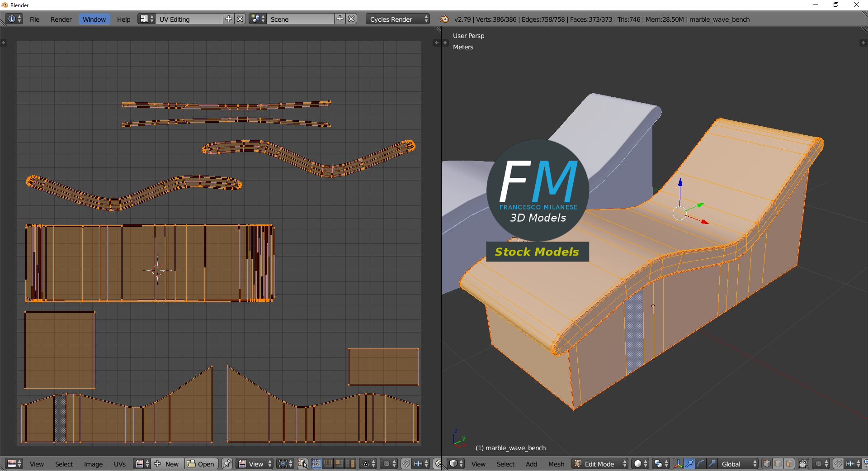Click the "User Persp" viewport label

(468, 36)
